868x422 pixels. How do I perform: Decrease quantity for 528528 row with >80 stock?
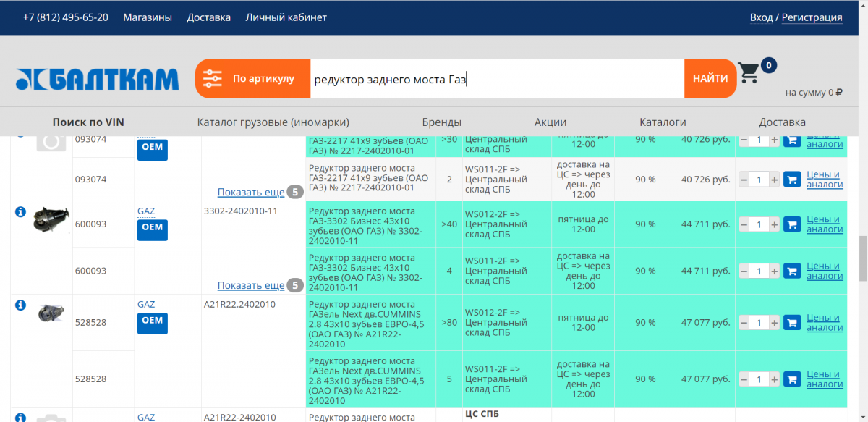pyautogui.click(x=744, y=323)
